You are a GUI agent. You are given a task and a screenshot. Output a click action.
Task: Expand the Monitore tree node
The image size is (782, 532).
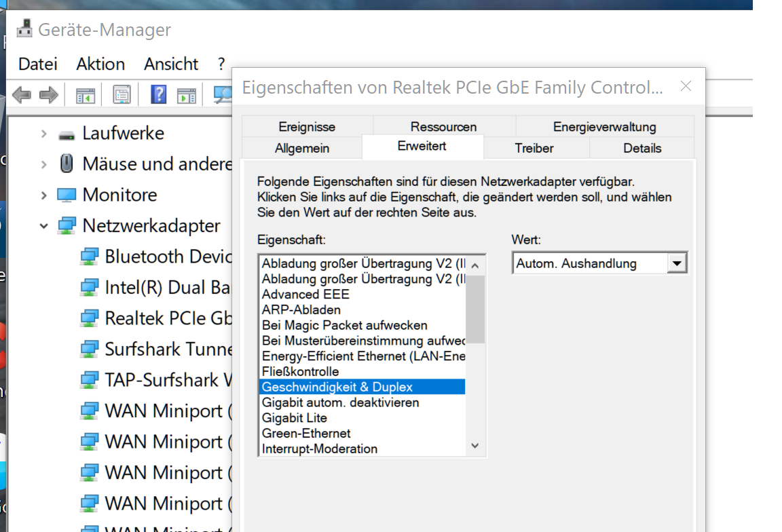44,195
